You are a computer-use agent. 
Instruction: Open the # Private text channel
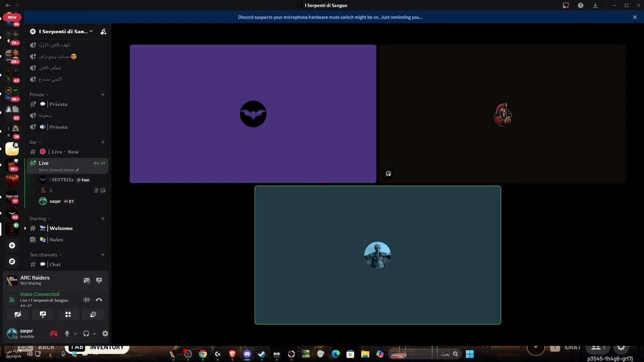(67, 104)
